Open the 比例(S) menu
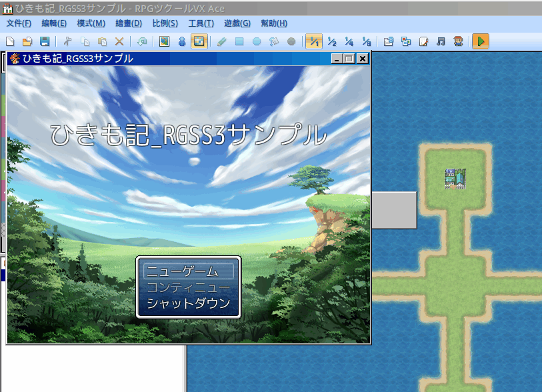 point(165,23)
